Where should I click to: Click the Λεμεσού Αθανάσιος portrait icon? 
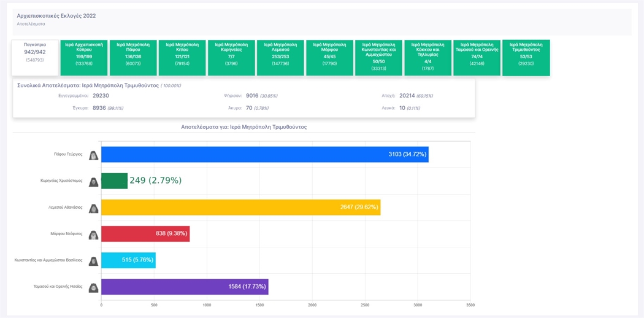[93, 208]
